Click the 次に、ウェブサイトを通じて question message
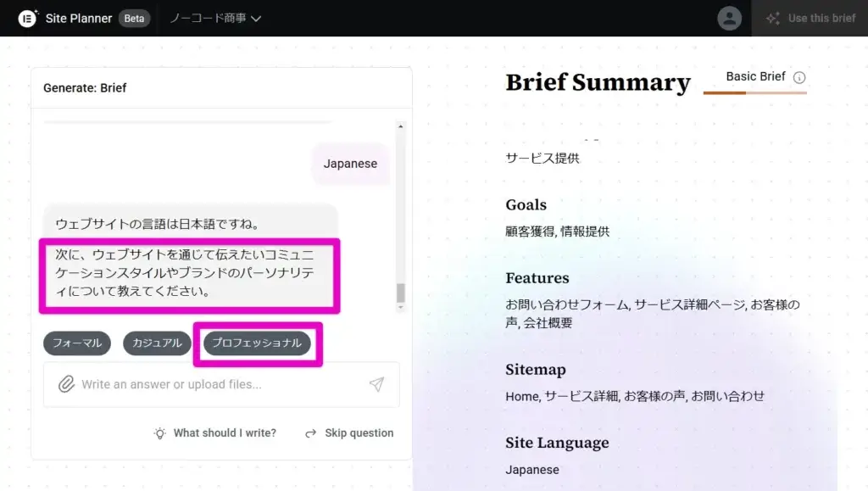 click(185, 273)
